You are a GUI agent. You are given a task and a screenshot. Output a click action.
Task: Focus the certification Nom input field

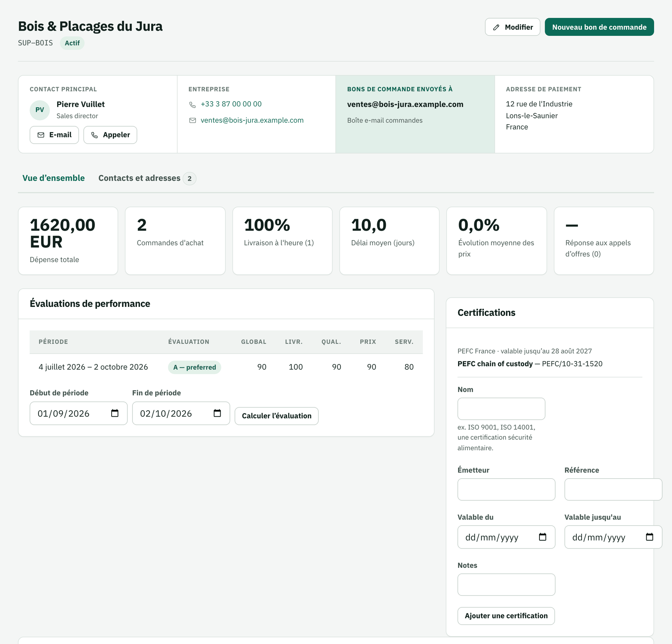click(x=501, y=409)
